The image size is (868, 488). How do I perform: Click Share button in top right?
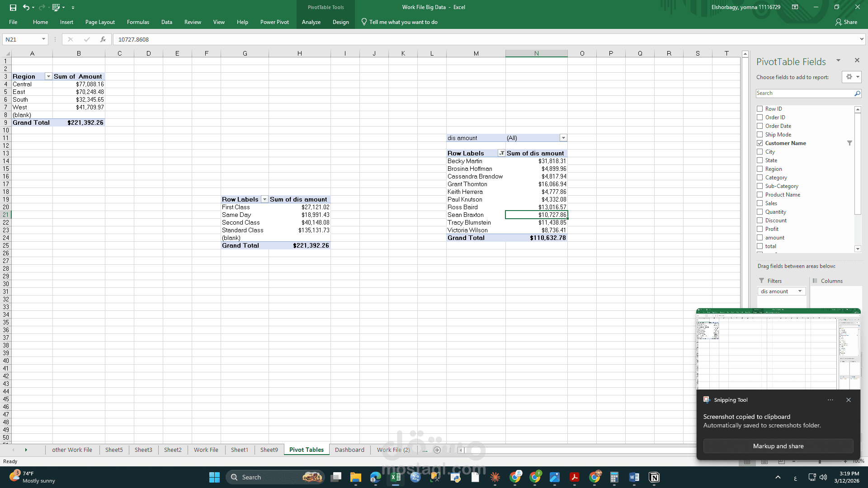[846, 22]
